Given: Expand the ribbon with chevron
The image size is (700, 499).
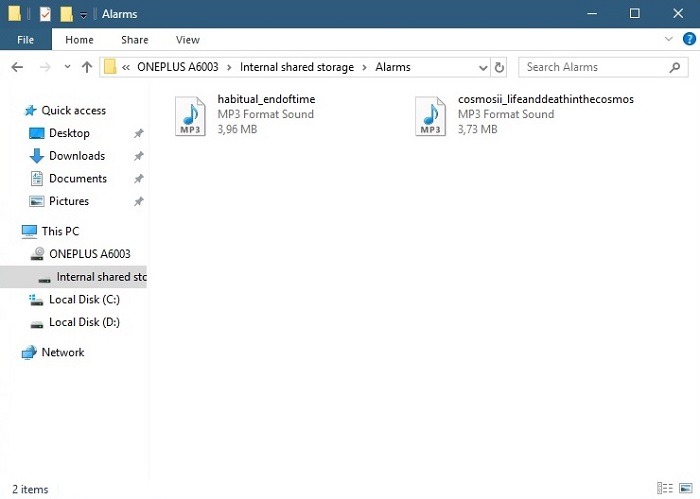Looking at the screenshot, I should 669,40.
